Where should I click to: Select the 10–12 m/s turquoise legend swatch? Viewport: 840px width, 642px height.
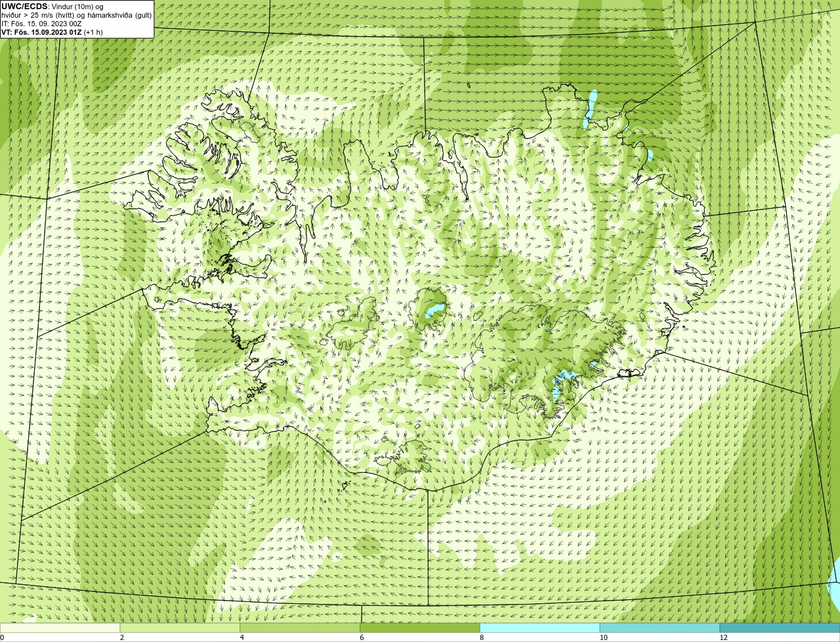coord(660,628)
